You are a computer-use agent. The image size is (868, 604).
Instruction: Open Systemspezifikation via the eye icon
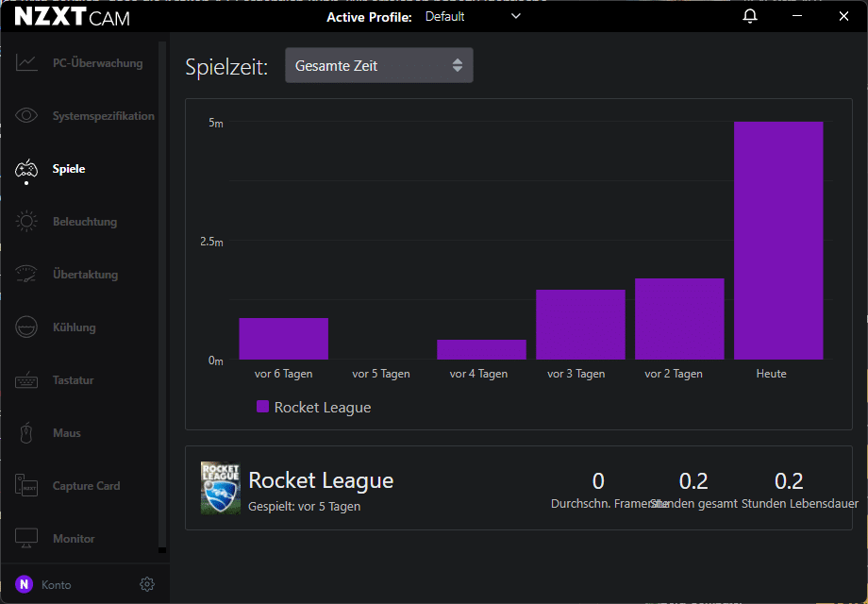26,116
